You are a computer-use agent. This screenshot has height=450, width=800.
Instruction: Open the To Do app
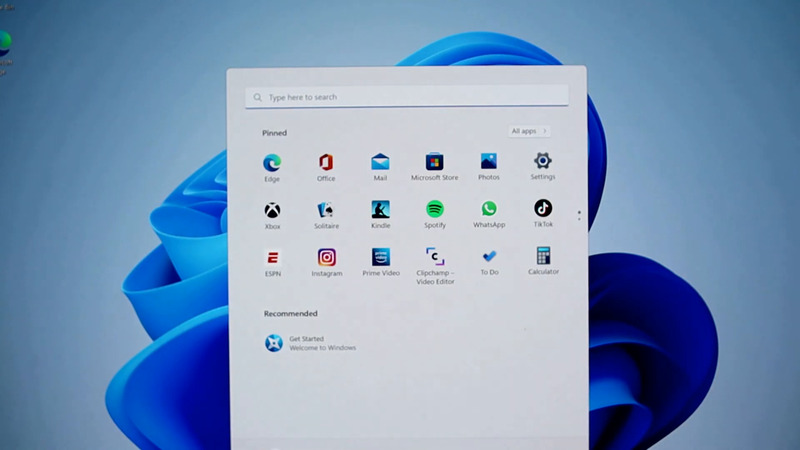tap(489, 257)
